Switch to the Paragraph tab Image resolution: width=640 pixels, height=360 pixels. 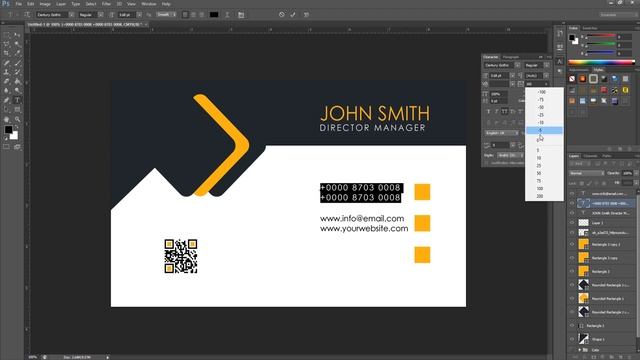click(x=511, y=57)
